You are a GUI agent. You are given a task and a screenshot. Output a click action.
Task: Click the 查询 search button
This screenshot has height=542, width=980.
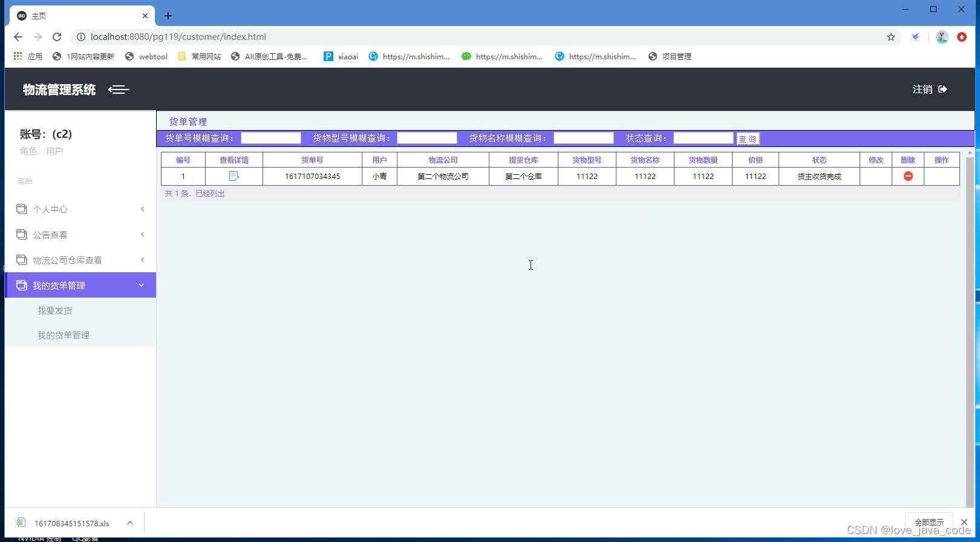[748, 139]
